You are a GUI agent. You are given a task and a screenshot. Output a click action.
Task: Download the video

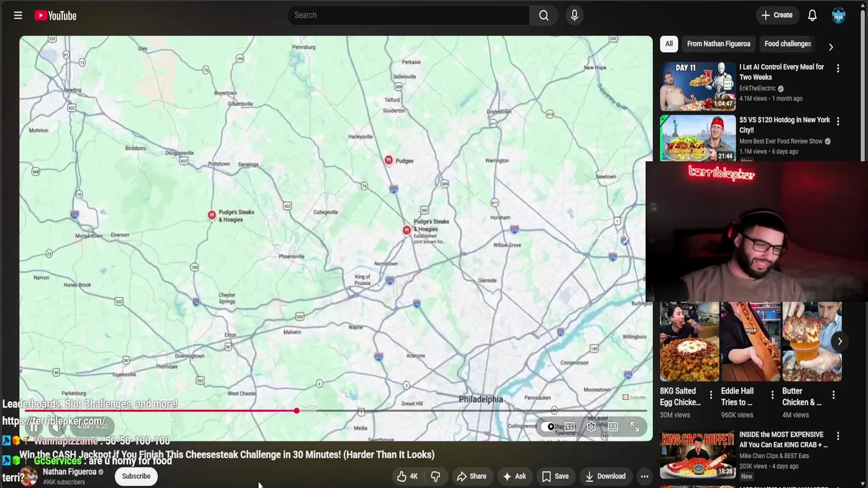click(x=605, y=476)
